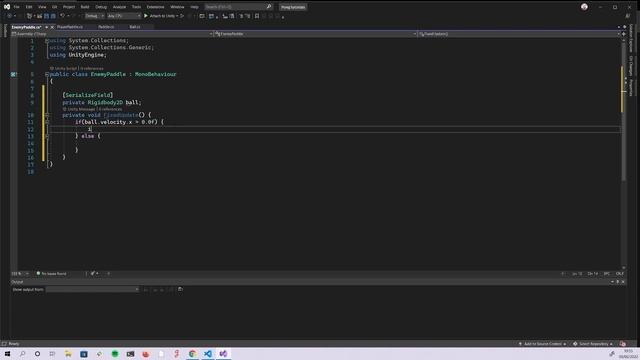This screenshot has height=360, width=640.
Task: Open Google Chrome from the taskbar
Action: coord(192,354)
